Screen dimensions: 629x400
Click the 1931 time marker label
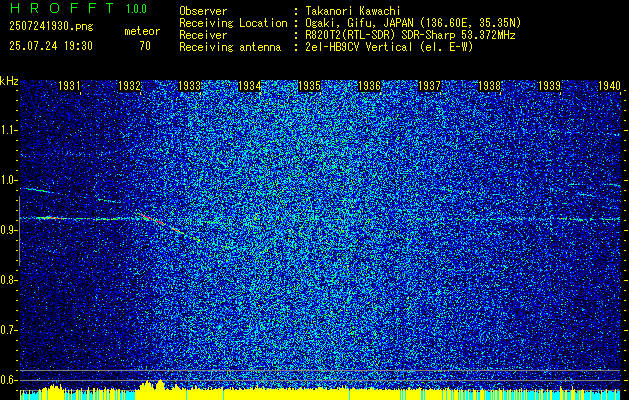coord(69,85)
